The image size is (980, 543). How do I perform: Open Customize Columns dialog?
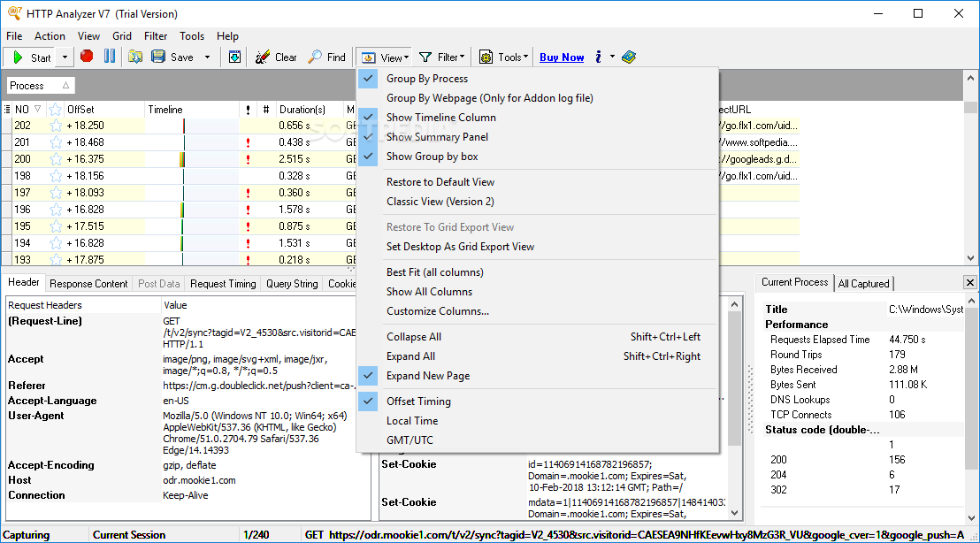tap(438, 310)
